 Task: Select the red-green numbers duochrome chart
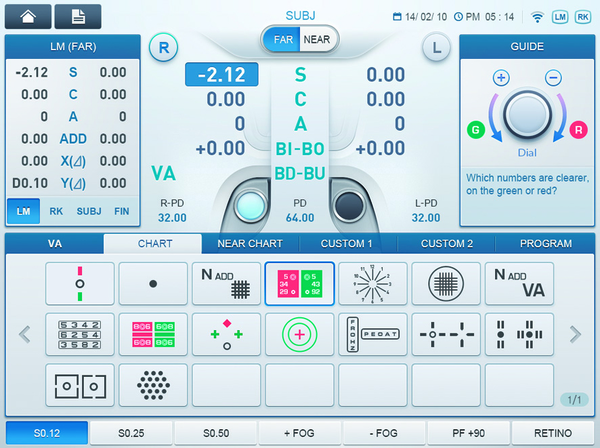[x=299, y=283]
